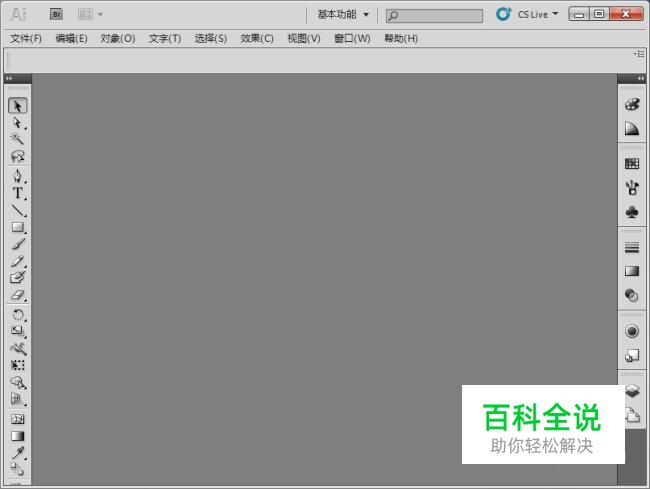Viewport: 650px width, 489px height.
Task: Select the Paintbrush tool
Action: (x=17, y=244)
